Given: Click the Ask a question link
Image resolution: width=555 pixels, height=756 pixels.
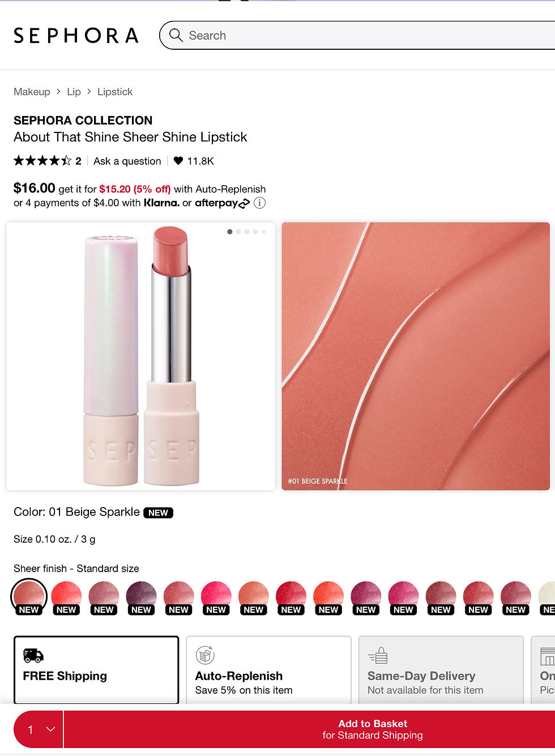Looking at the screenshot, I should [x=127, y=161].
